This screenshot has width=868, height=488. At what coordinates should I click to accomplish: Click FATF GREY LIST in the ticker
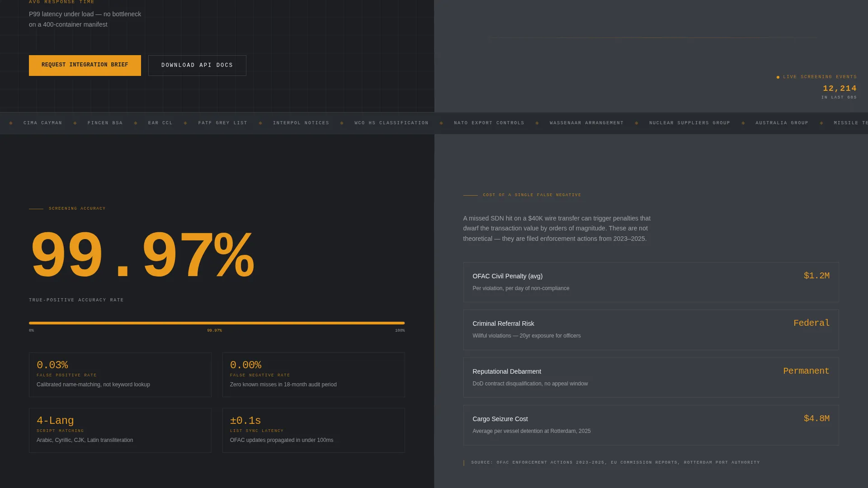coord(223,123)
